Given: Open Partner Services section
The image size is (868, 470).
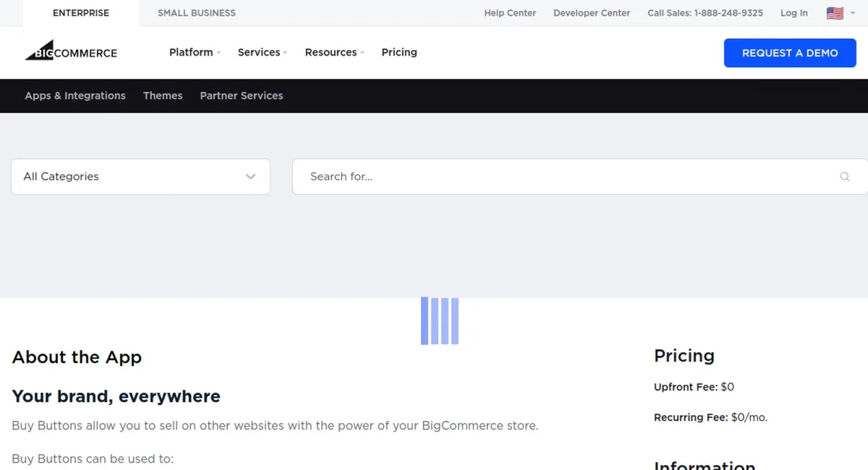Looking at the screenshot, I should [242, 95].
